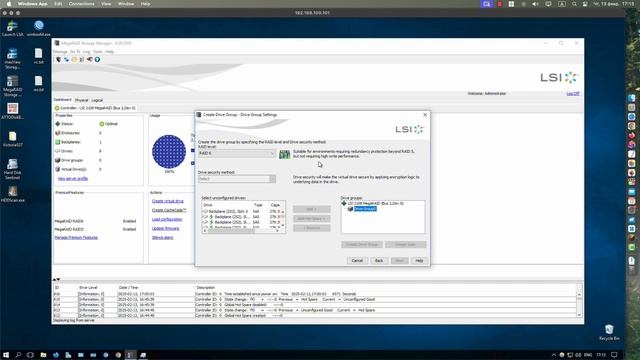The image size is (640, 360).
Task: Click Apple menu in macOS menu bar
Action: click(9, 4)
